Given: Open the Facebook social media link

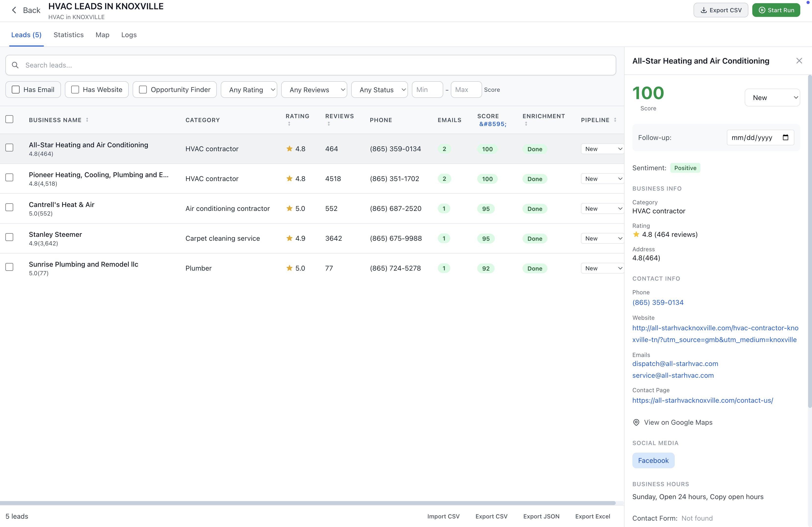Looking at the screenshot, I should coord(653,460).
